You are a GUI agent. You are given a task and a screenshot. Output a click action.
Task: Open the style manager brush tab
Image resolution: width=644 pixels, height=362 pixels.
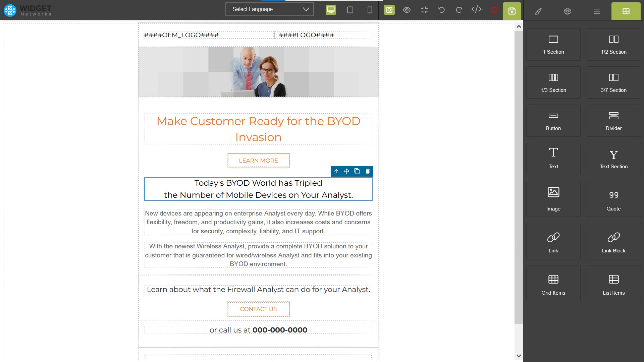point(538,11)
